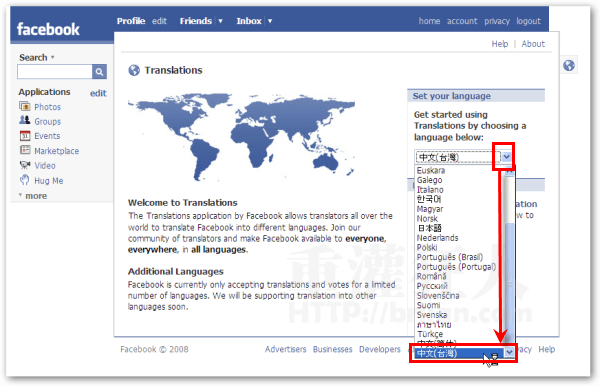Open the Hug Me icon

24,180
